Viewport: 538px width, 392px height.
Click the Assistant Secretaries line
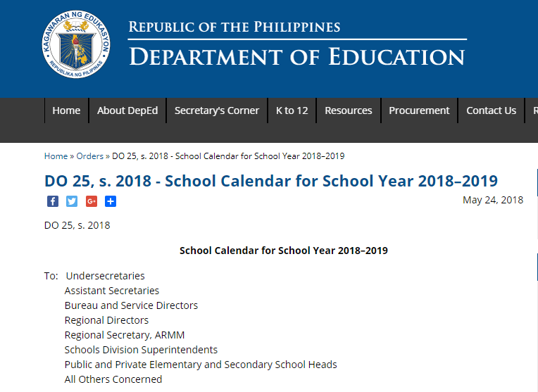[x=112, y=291]
